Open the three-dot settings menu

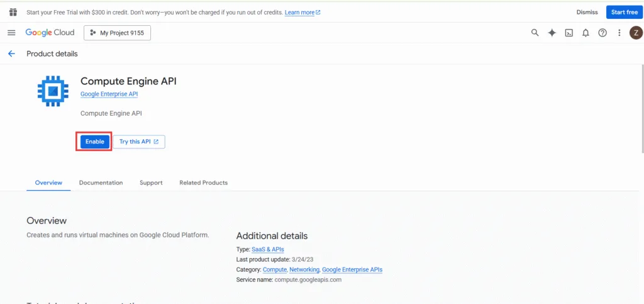tap(619, 33)
